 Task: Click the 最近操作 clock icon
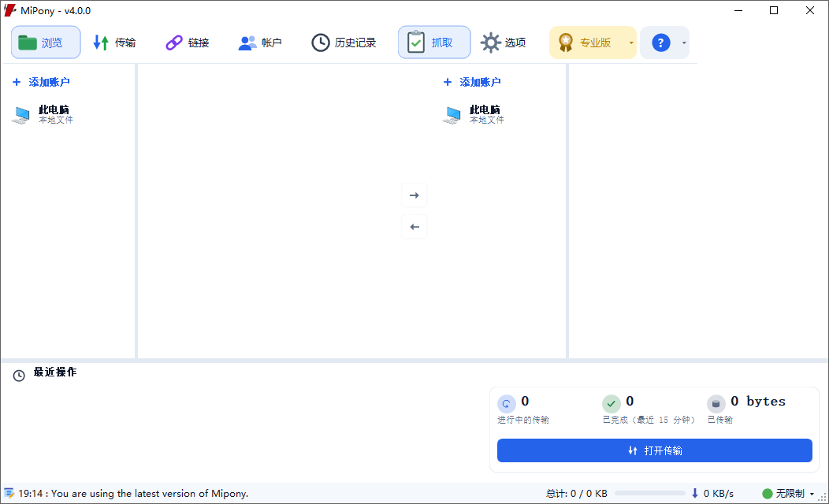click(x=19, y=376)
